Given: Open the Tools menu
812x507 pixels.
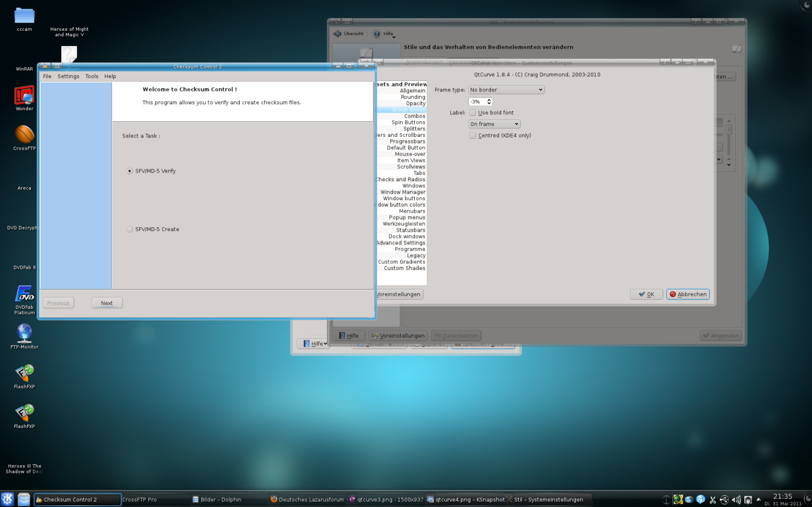Looking at the screenshot, I should 91,76.
